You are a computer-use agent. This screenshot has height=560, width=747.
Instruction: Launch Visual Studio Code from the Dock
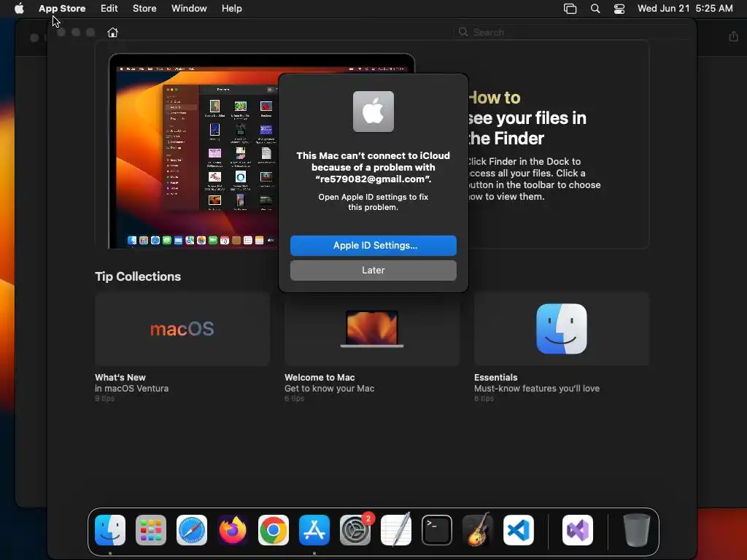(519, 530)
